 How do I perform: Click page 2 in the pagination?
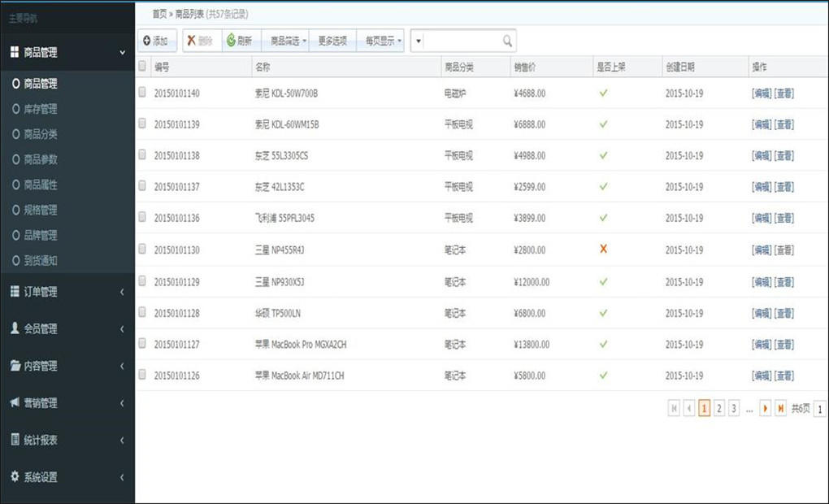point(719,408)
